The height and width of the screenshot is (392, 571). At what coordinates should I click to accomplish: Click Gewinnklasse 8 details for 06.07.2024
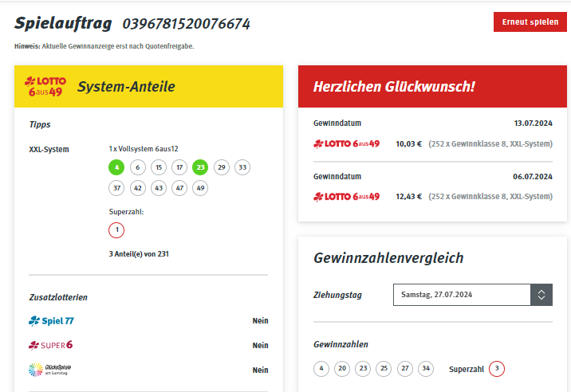[490, 197]
